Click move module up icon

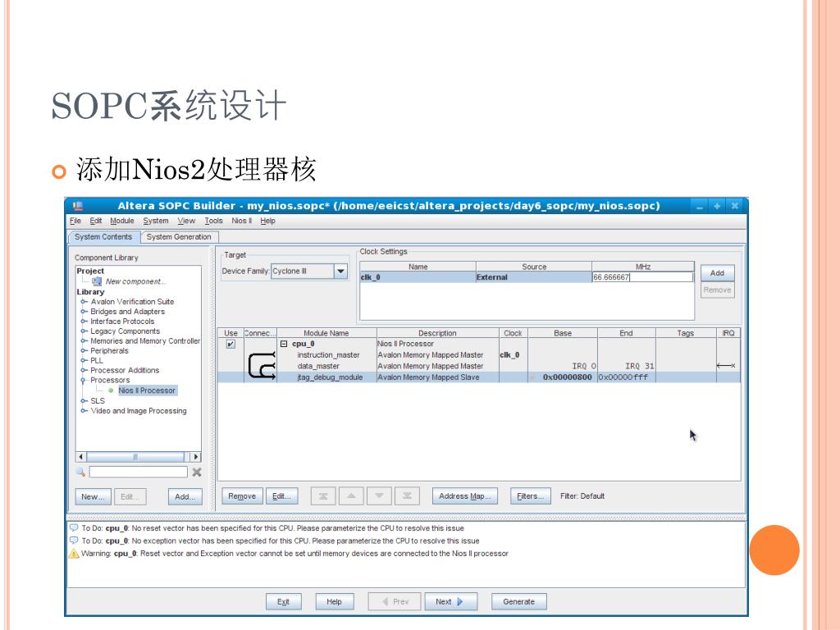[351, 496]
